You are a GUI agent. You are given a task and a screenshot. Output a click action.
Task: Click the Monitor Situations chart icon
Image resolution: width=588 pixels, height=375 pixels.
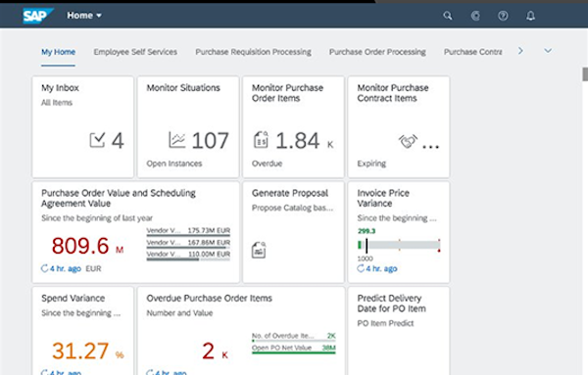pos(177,140)
